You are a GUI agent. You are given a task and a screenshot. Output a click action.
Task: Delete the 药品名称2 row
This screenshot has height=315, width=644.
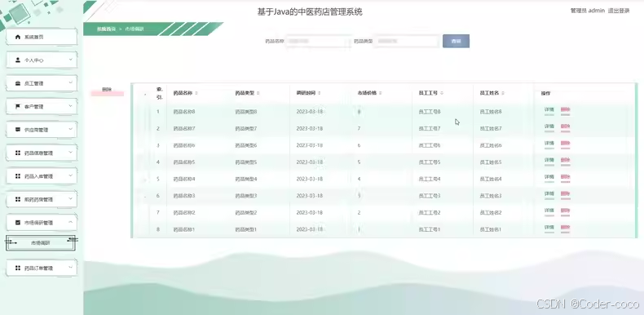565,211
